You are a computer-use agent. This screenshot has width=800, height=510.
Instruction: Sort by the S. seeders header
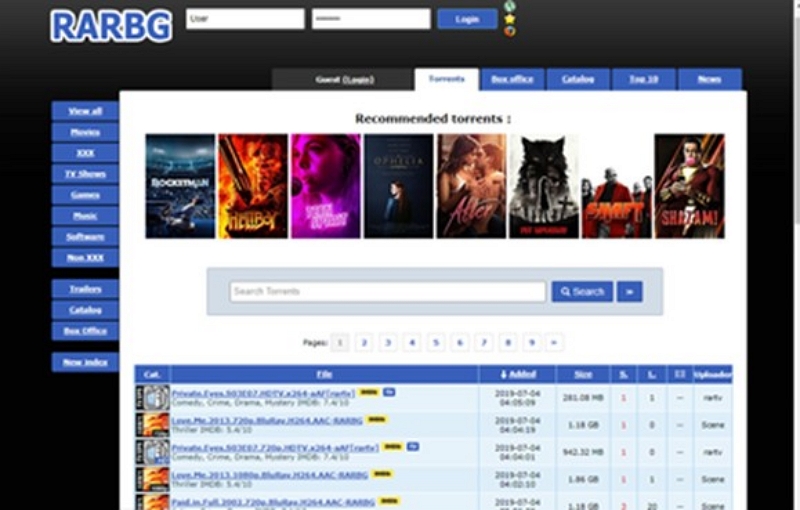[623, 374]
